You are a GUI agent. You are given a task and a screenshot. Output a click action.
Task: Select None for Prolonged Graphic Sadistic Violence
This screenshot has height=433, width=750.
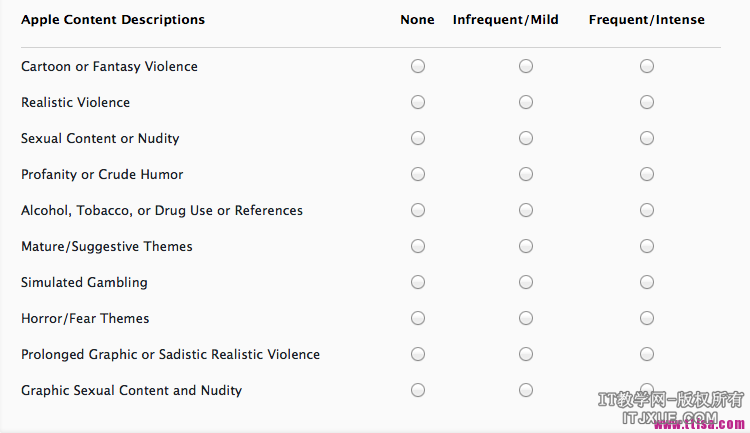pyautogui.click(x=418, y=354)
